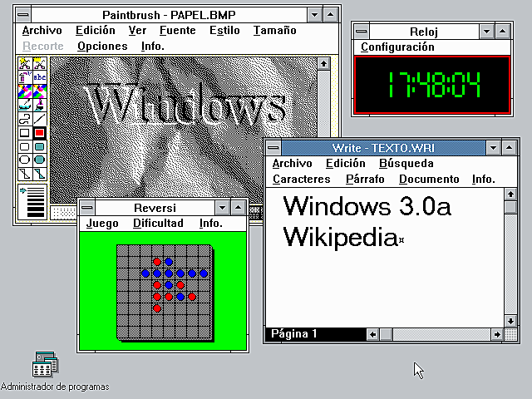532x399 pixels.
Task: Select the Filled Polygon tool
Action: tap(40, 174)
